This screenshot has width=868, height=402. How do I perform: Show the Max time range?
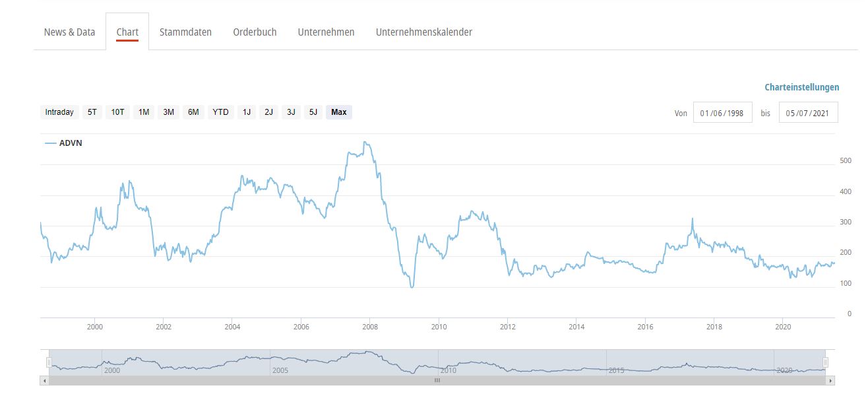coord(339,112)
